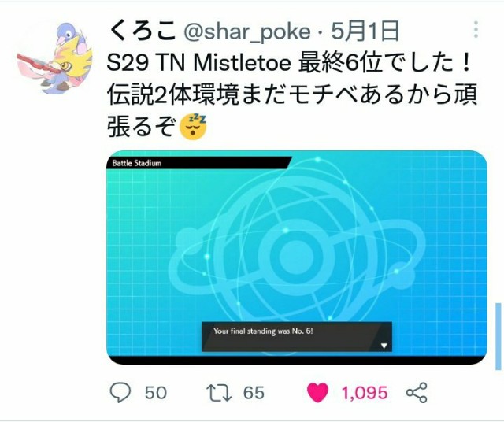Select the sleeping face emoji
Viewport: 504px width, 422px height.
click(193, 127)
